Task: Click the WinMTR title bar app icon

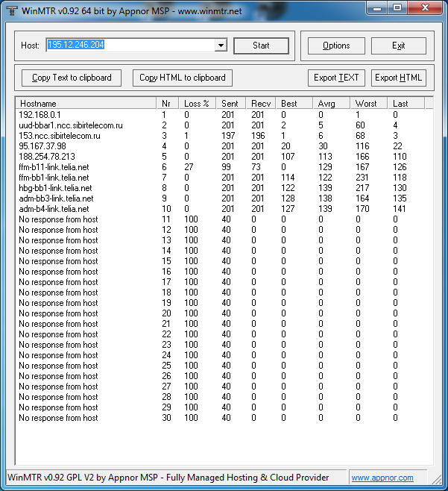Action: tap(12, 10)
